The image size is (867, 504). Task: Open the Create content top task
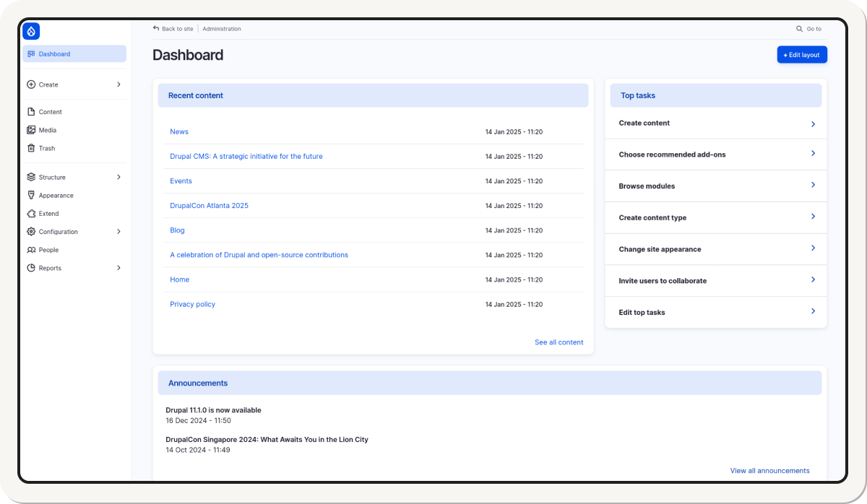[644, 123]
